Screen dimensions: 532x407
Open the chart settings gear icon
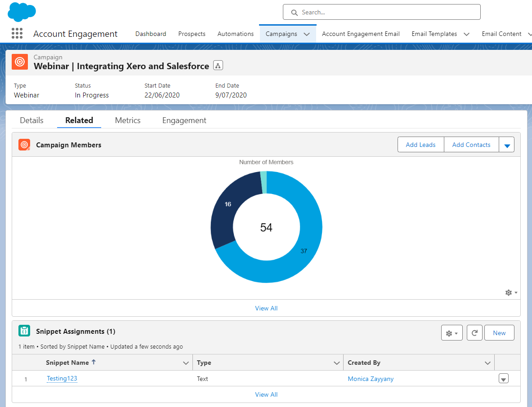click(x=511, y=292)
